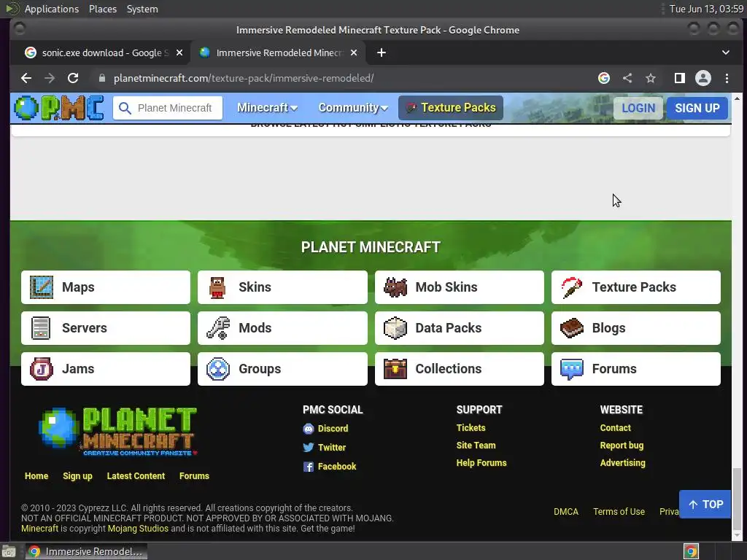Expand the Community dropdown menu
This screenshot has width=747, height=560.
coord(353,108)
